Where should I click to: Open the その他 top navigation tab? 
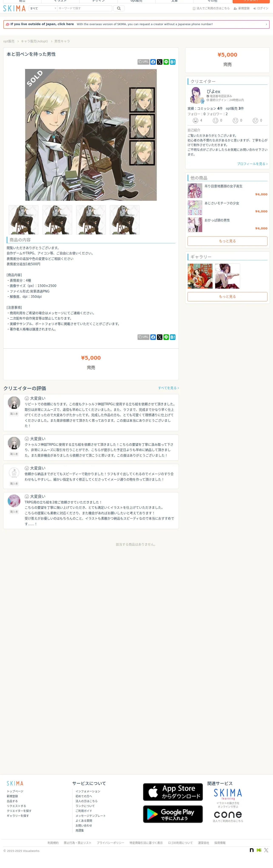click(212, 1)
